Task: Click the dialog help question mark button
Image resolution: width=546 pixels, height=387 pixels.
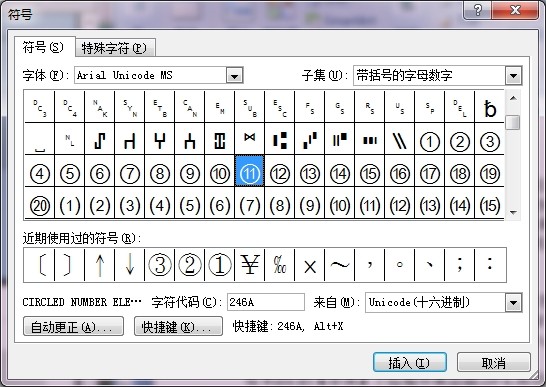Action: click(x=478, y=10)
